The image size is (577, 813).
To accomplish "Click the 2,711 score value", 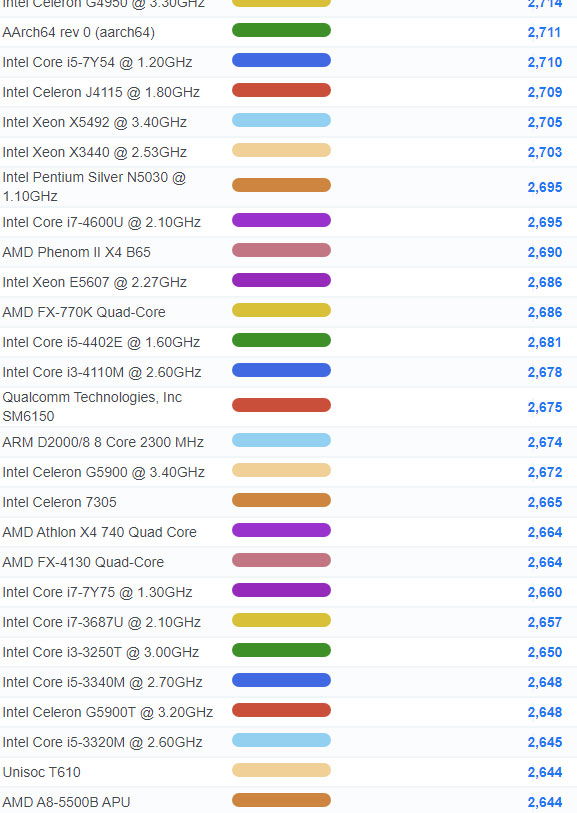I will (x=544, y=33).
